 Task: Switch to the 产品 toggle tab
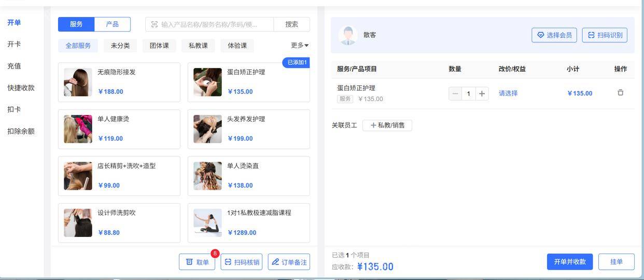tap(113, 24)
